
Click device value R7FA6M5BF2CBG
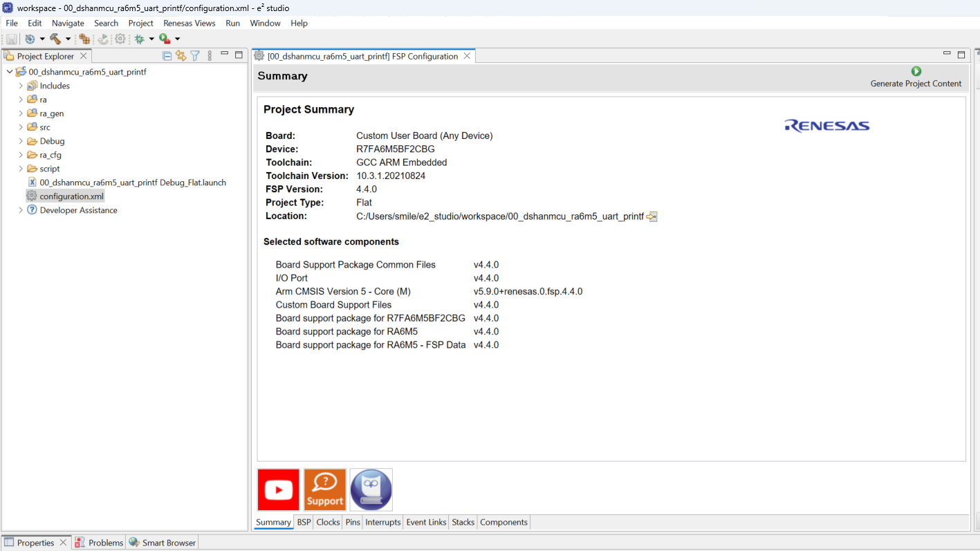pyautogui.click(x=396, y=149)
